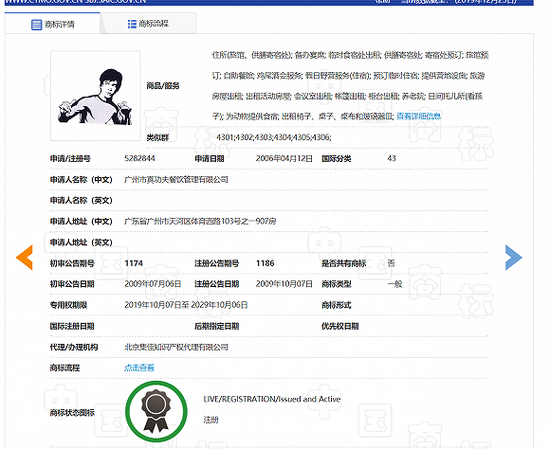Select LIVE/REGISTRATION/Issued and Active status text
The height and width of the screenshot is (449, 550).
coord(272,399)
